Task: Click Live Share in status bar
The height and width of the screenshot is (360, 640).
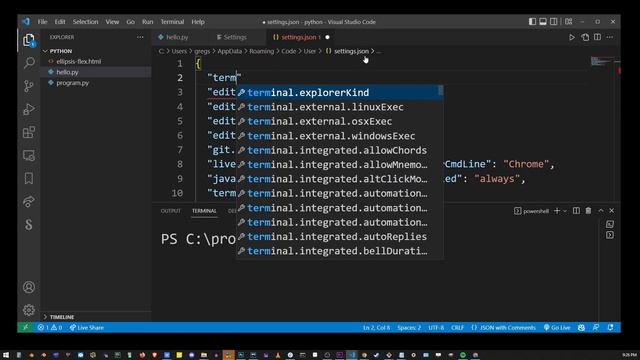Action: 87,327
